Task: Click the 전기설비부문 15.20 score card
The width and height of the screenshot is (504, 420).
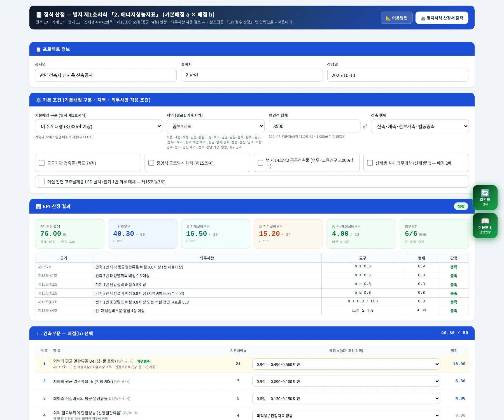Action: click(x=288, y=234)
